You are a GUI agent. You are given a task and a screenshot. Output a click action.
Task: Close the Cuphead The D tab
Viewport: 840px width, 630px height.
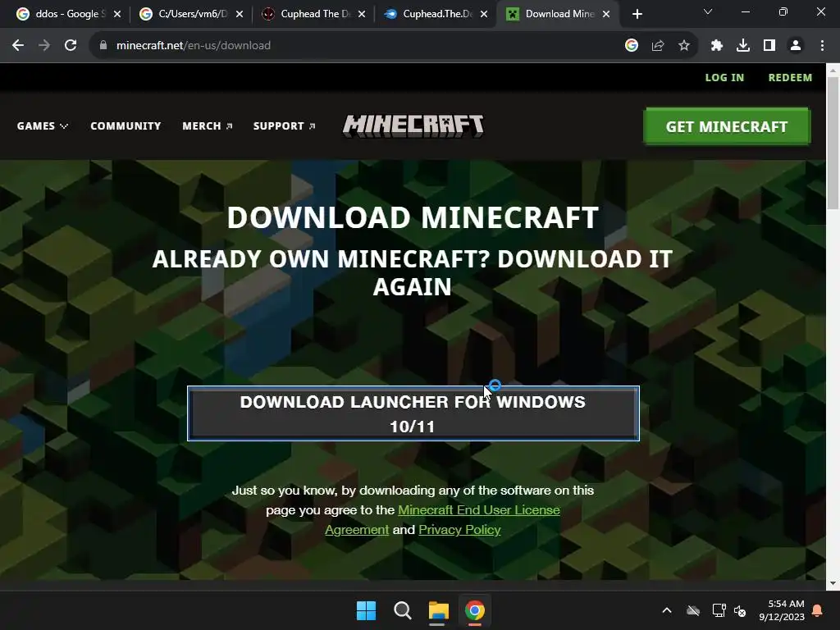tap(362, 15)
